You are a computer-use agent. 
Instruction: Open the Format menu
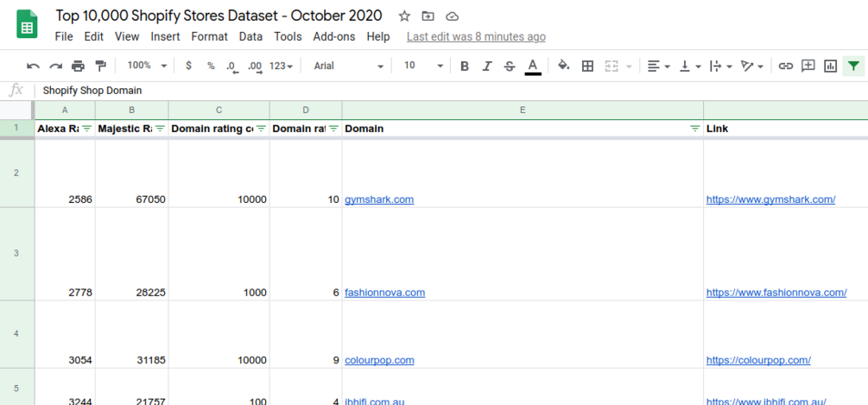[210, 36]
